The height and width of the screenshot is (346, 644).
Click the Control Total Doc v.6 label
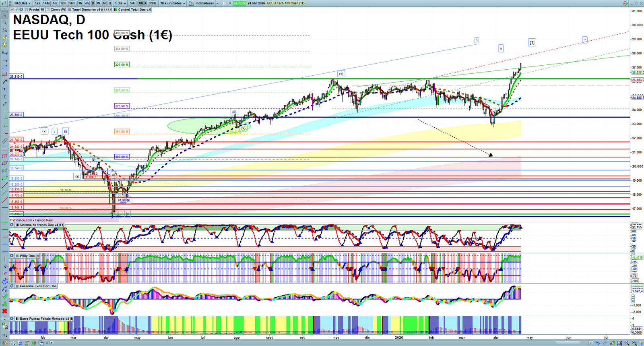point(134,10)
